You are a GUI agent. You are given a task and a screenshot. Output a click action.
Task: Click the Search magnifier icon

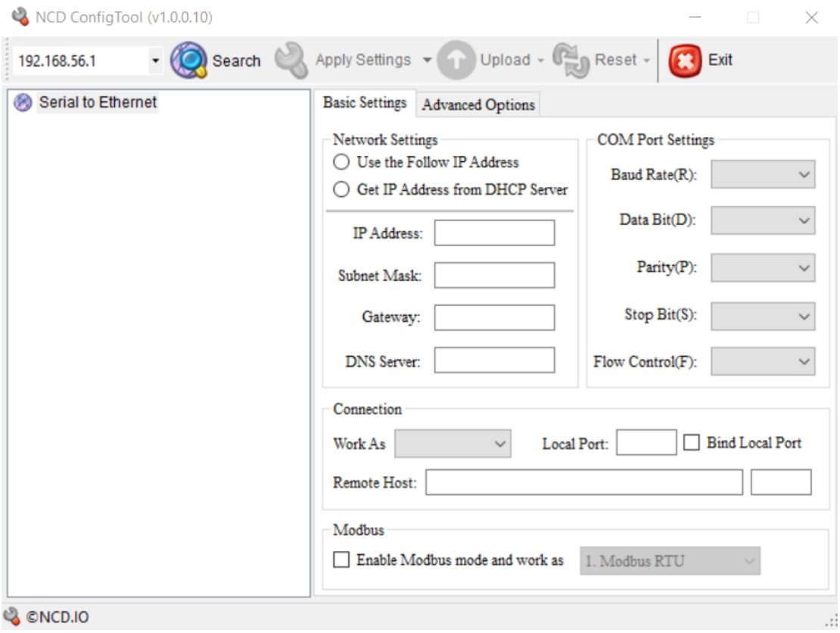pos(188,61)
